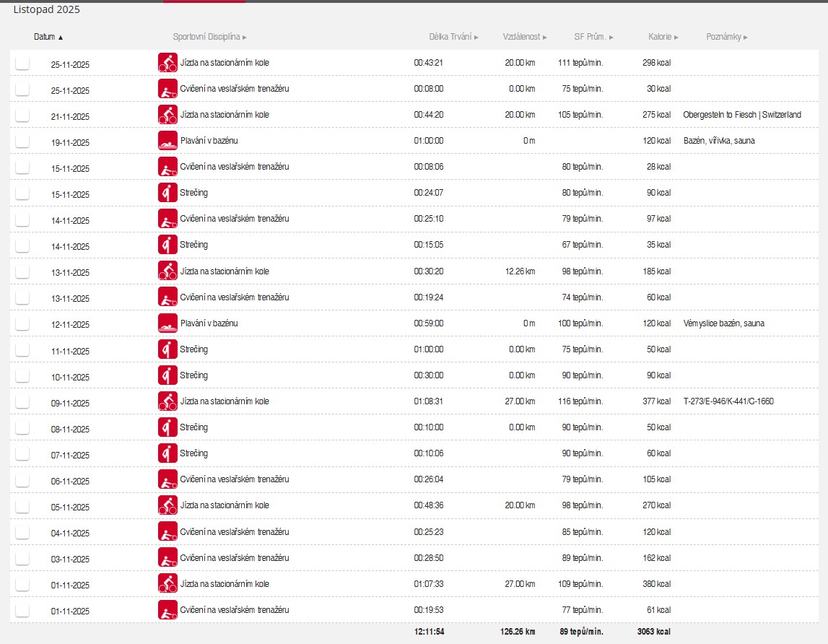The width and height of the screenshot is (828, 644).
Task: Click cycling icon for 09-11-2025 ride
Action: (x=167, y=401)
